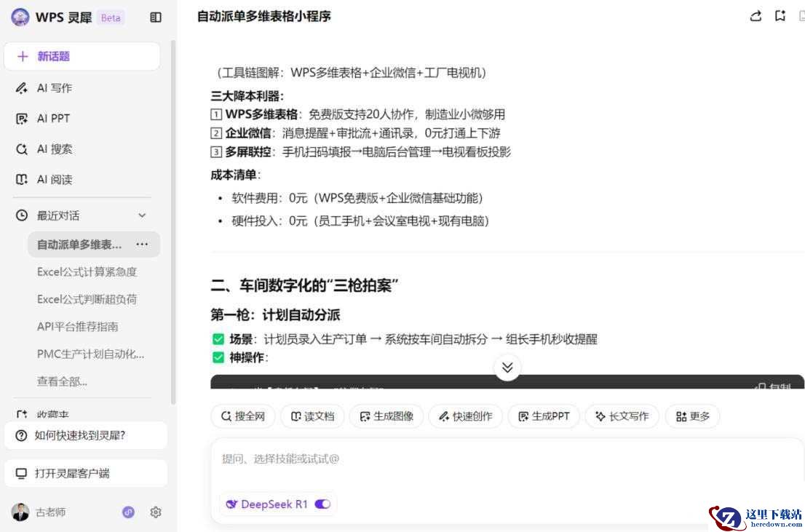Viewport: 805px width, 532px height.
Task: Click the 成本清单 heading text
Action: pos(236,175)
